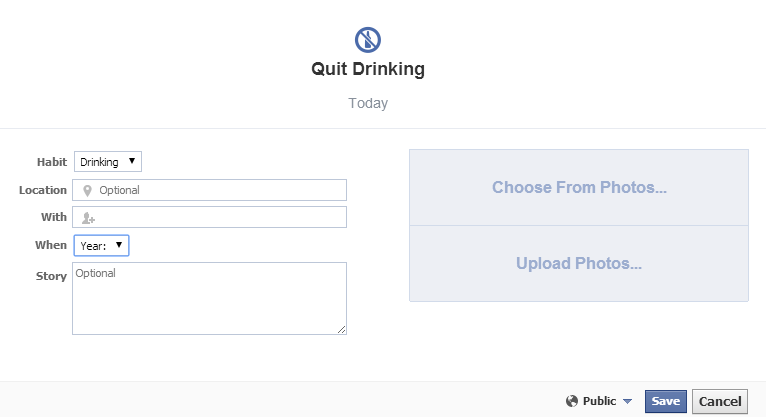Expand the Public audience selector arrow
This screenshot has width=766, height=417.
[x=627, y=402]
